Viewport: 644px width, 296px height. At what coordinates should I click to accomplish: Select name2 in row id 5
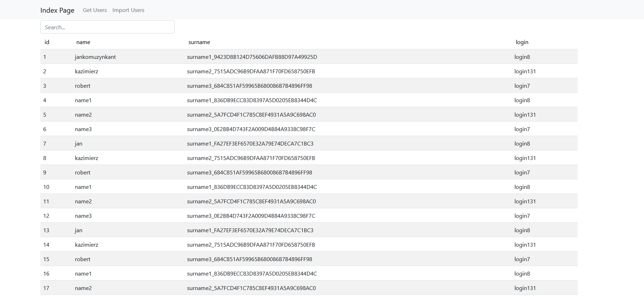click(83, 115)
